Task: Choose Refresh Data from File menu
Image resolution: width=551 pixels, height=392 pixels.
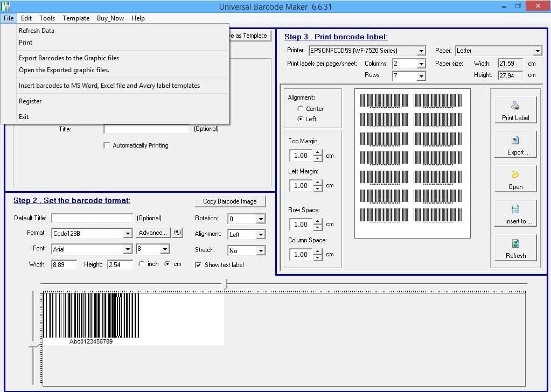Action: click(123, 31)
